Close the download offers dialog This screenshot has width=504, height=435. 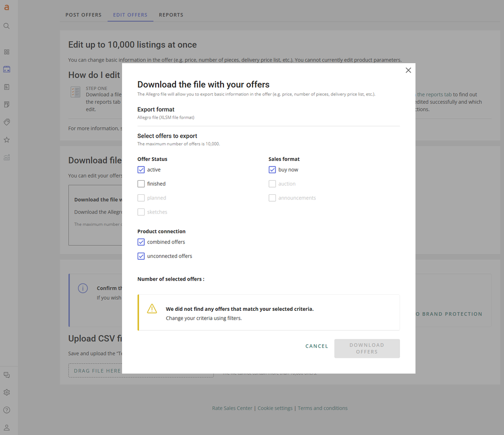[x=408, y=71]
